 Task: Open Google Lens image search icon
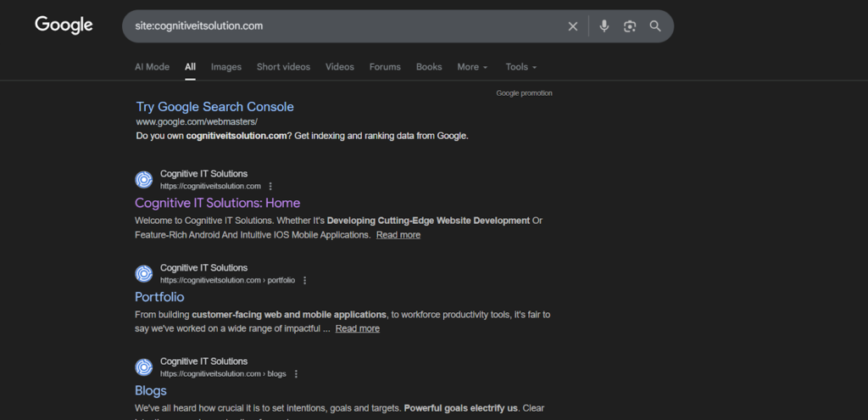[x=629, y=26]
